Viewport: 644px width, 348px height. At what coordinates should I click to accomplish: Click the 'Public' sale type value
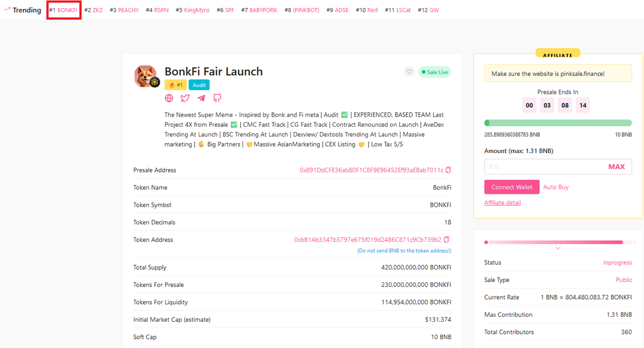(x=624, y=280)
